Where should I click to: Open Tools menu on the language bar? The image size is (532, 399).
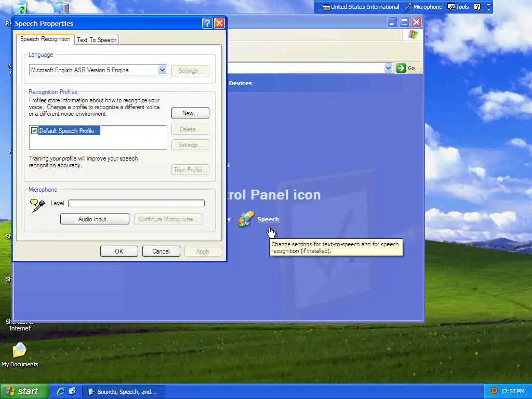point(458,7)
